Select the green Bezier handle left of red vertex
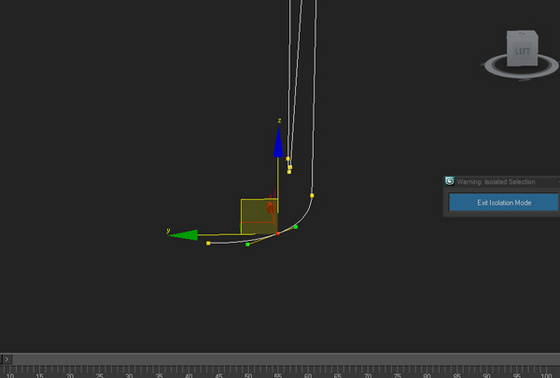The height and width of the screenshot is (378, 560). pos(248,244)
